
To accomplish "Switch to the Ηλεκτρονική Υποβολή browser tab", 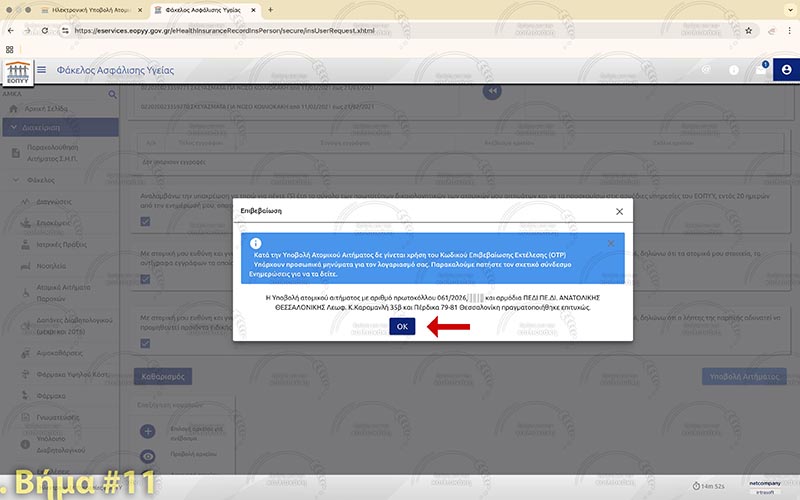I will pos(80,9).
